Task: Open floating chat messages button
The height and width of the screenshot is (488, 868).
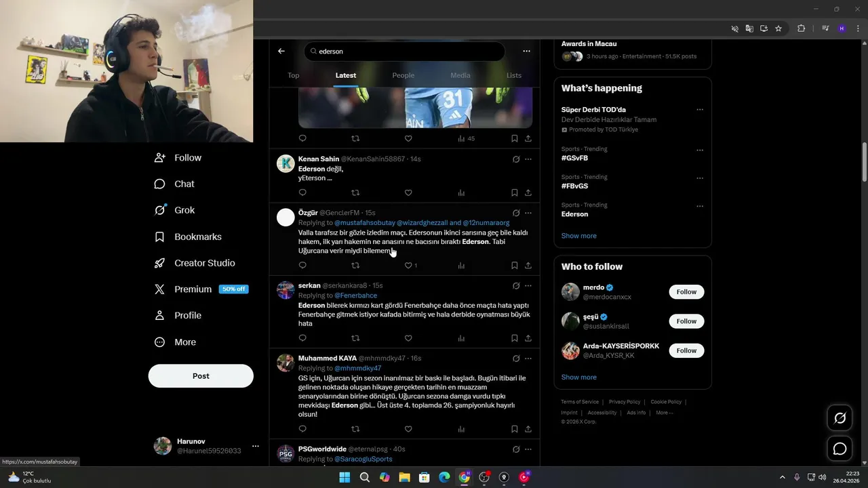Action: [x=840, y=449]
